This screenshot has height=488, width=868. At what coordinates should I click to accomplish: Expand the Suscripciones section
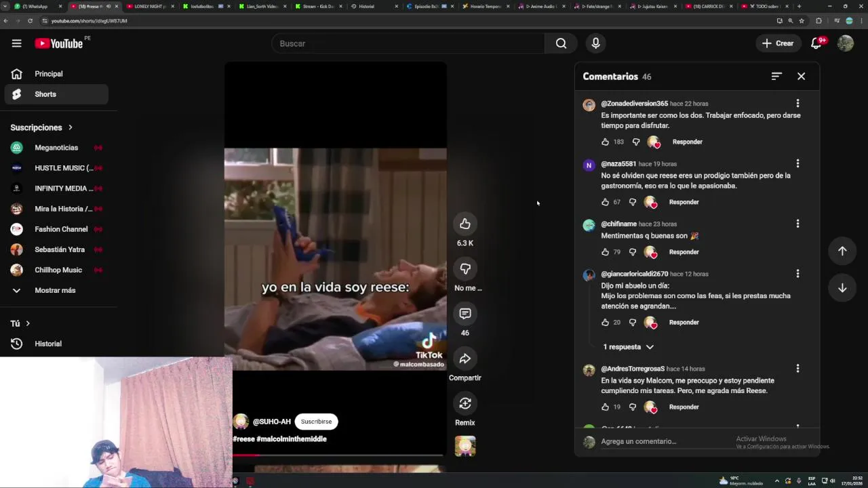(41, 127)
